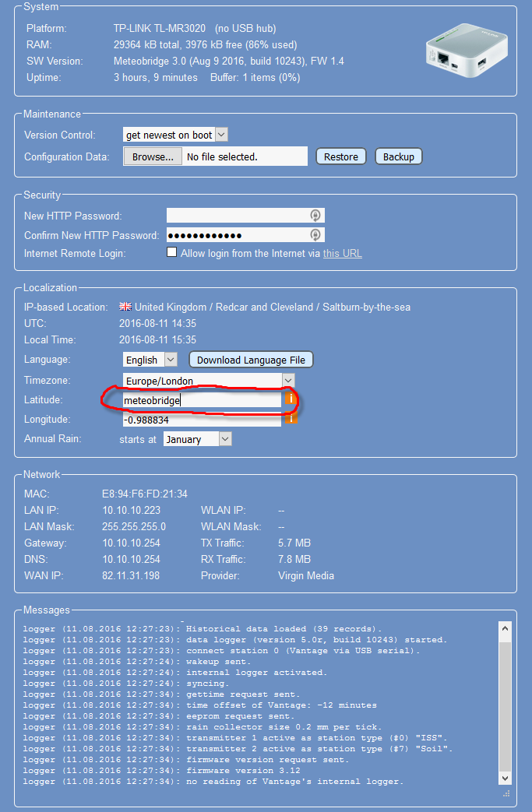Viewport: 532px width, 812px height.
Task: Follow the "this URL" link
Action: 343,253
